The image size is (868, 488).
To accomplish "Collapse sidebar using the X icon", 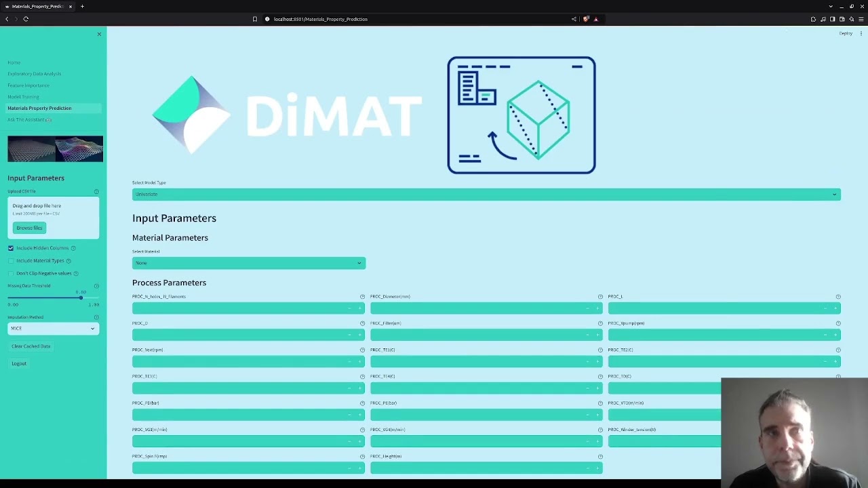I will tap(99, 34).
